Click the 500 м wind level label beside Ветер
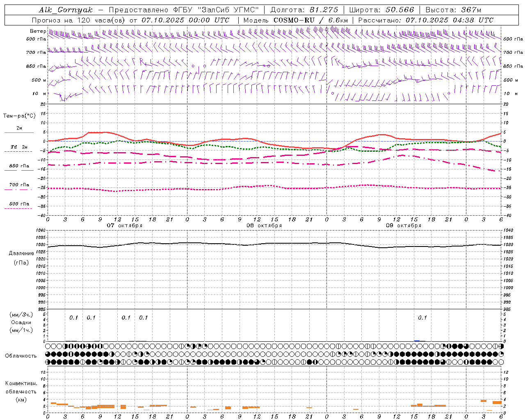Viewport: 525px width, 420px height. pyautogui.click(x=39, y=80)
